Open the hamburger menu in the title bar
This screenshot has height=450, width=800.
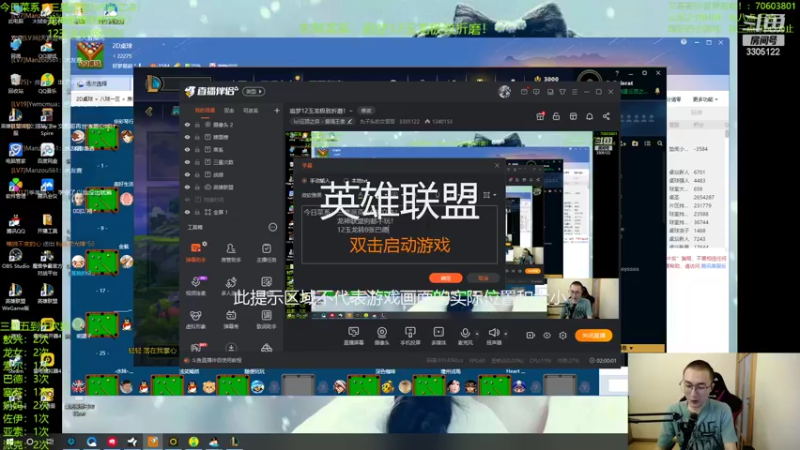[574, 92]
